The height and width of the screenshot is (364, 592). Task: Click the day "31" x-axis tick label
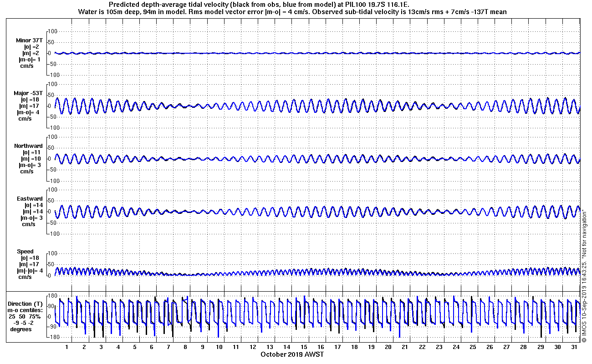574,347
